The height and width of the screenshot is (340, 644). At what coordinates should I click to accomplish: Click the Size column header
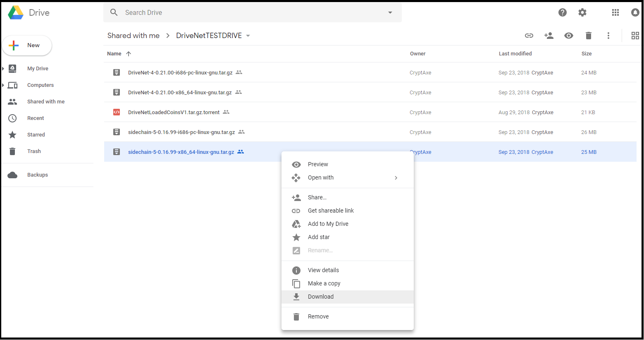pyautogui.click(x=587, y=54)
